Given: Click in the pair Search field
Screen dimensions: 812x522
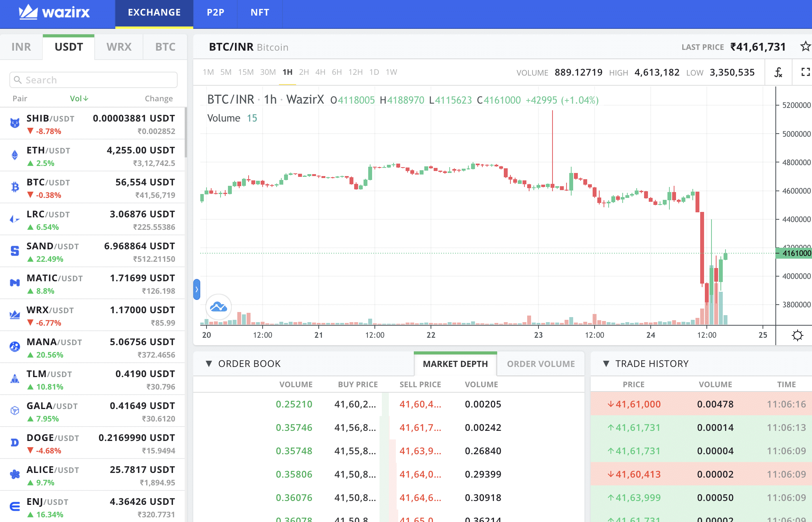Looking at the screenshot, I should click(x=94, y=80).
